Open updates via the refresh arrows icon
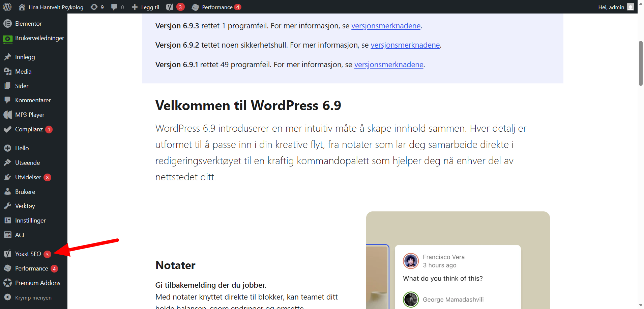This screenshot has width=644, height=309. 95,7
